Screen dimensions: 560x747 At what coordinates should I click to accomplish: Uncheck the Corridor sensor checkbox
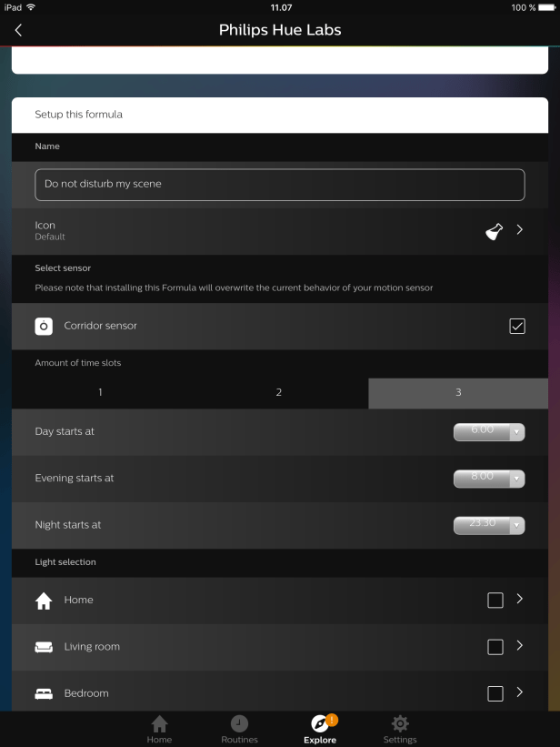(516, 326)
